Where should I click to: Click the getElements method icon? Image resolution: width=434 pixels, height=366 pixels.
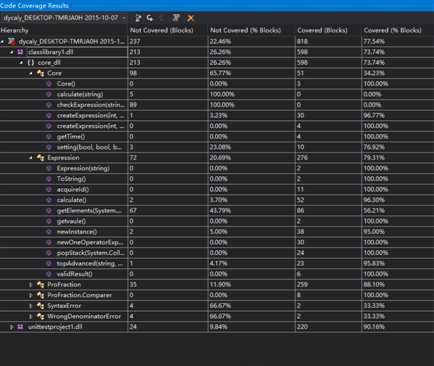49,211
